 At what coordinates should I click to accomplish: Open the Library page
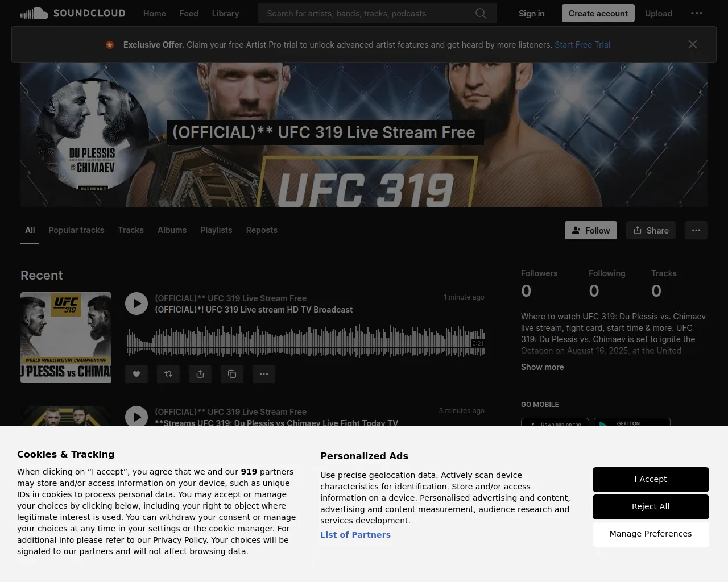pos(225,13)
